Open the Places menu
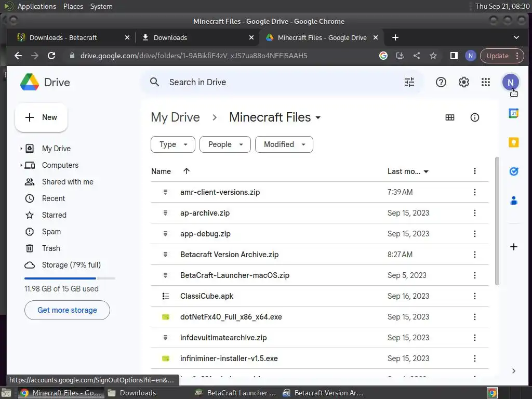This screenshot has height=399, width=532. pos(73,6)
